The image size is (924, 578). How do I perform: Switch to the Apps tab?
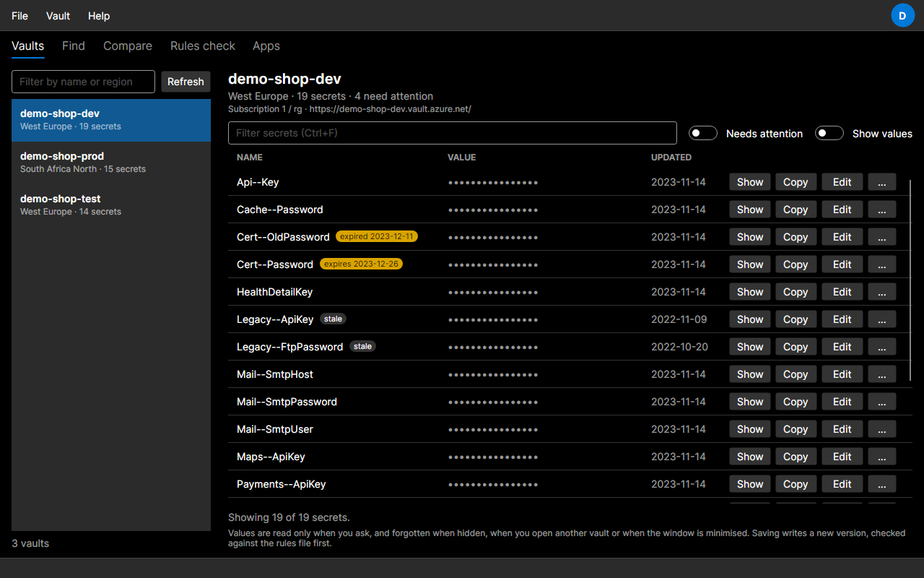[266, 46]
